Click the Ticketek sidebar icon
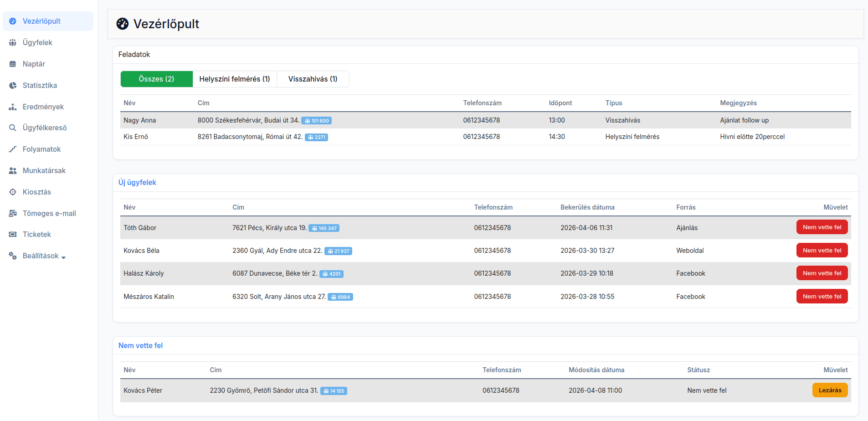The height and width of the screenshot is (421, 868). (x=13, y=235)
